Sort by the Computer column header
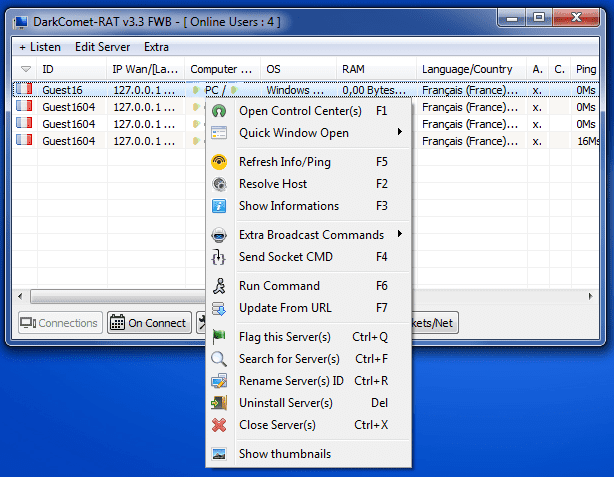This screenshot has height=477, width=614. (x=223, y=69)
